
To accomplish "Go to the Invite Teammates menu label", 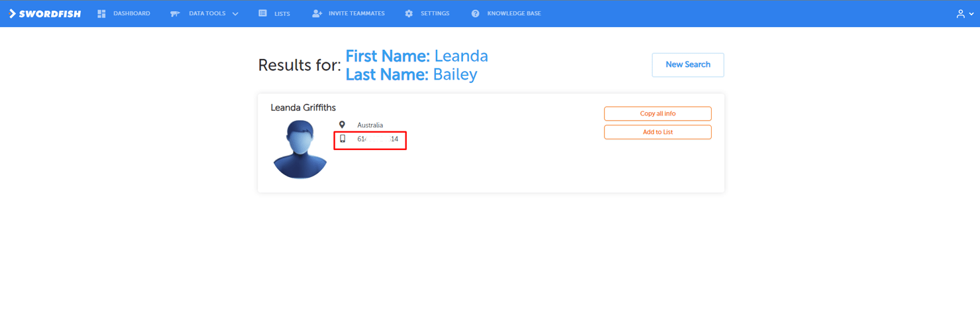I will (356, 13).
